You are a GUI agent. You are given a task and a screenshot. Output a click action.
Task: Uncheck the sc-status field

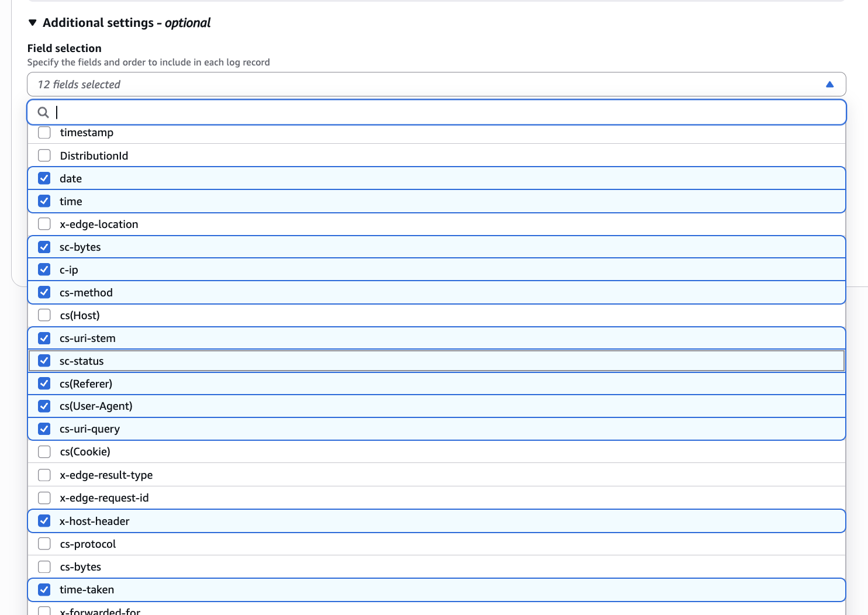pos(44,360)
